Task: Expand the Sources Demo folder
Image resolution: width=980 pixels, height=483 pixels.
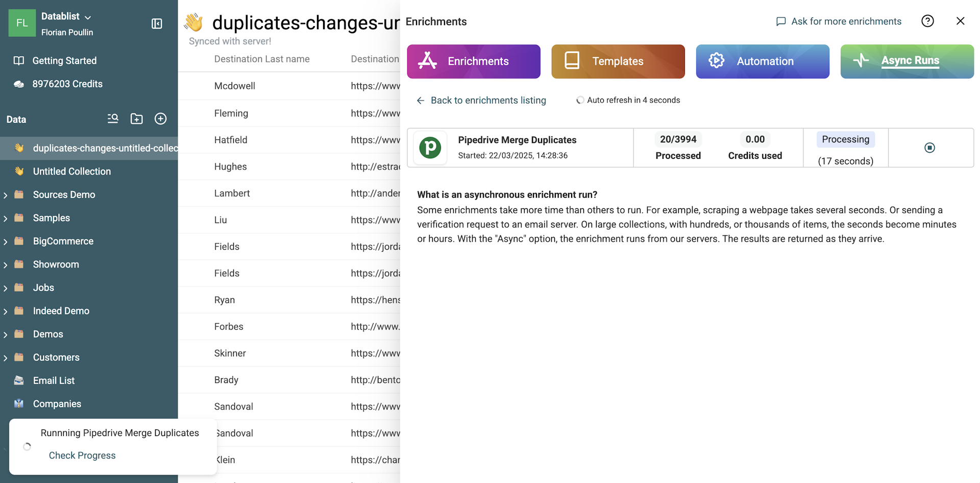Action: pyautogui.click(x=6, y=195)
